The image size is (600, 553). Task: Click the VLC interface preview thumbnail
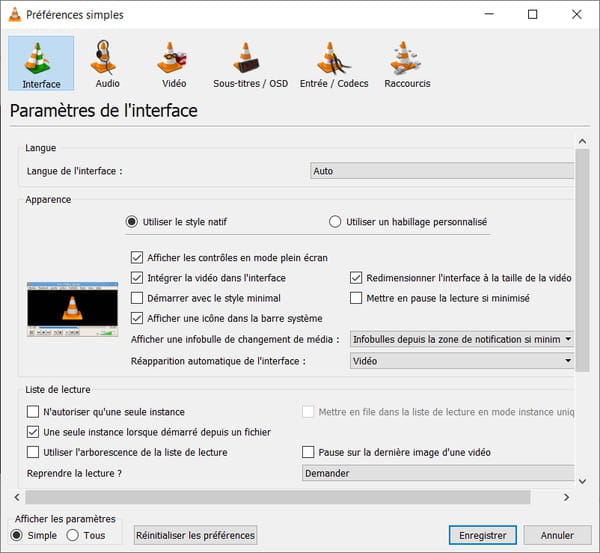click(x=72, y=309)
